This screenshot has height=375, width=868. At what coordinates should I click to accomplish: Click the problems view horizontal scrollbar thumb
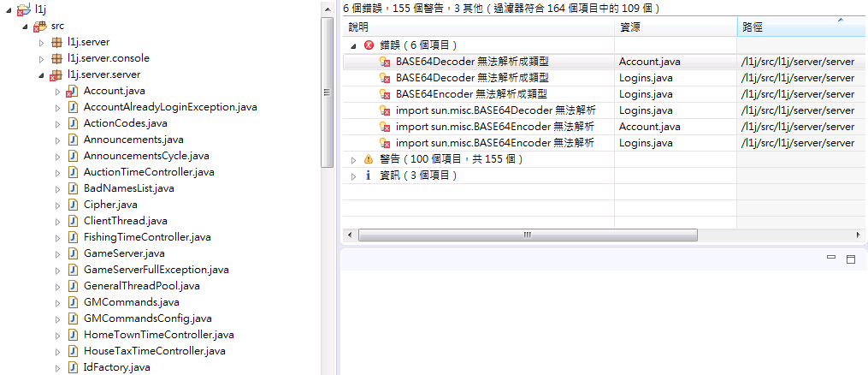[x=528, y=235]
